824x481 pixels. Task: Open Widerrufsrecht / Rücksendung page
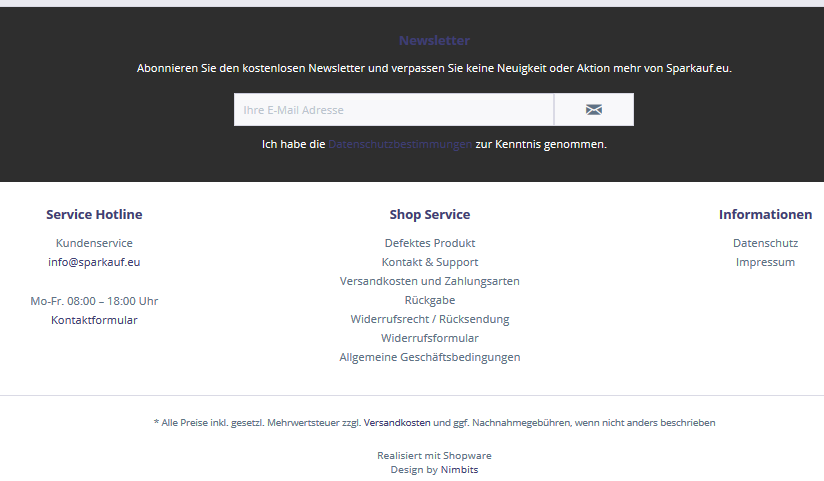(430, 319)
